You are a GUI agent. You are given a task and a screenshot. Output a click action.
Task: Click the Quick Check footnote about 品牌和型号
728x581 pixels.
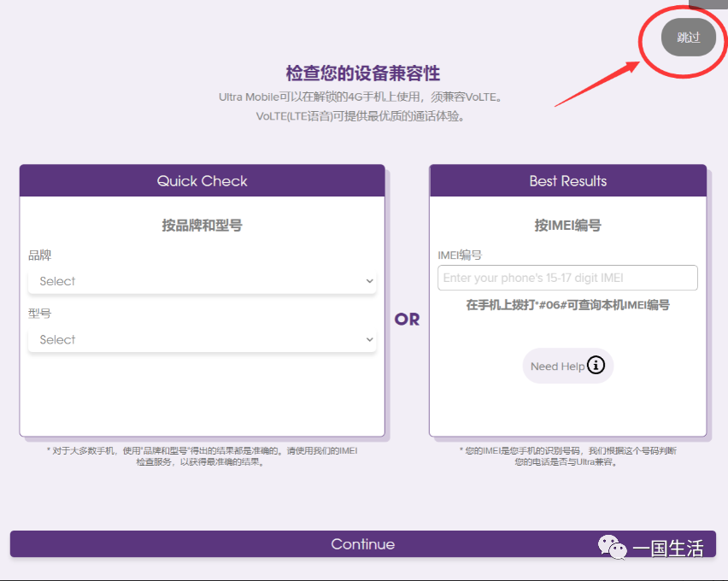[x=202, y=456]
